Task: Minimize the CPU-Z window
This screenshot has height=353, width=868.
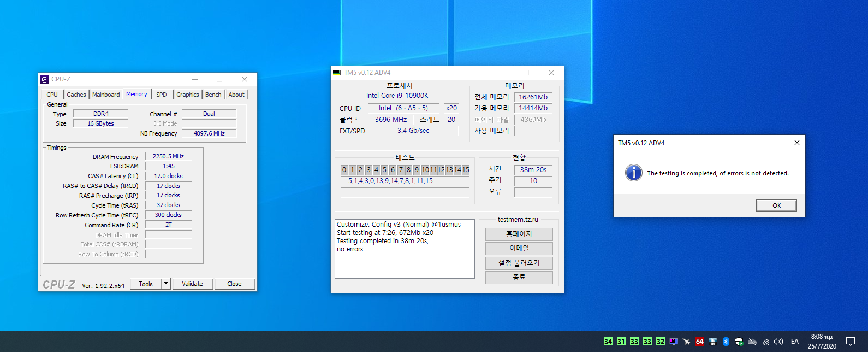Action: click(x=195, y=79)
